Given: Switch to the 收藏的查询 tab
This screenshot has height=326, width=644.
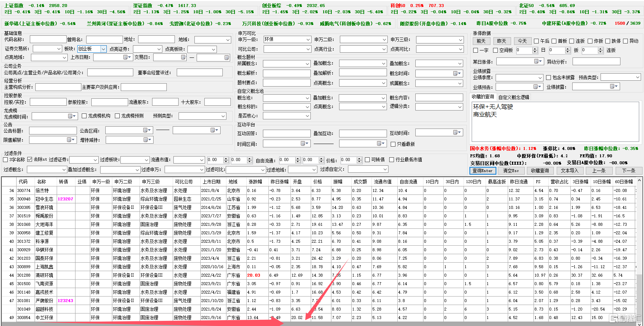Looking at the screenshot, I should [x=483, y=97].
